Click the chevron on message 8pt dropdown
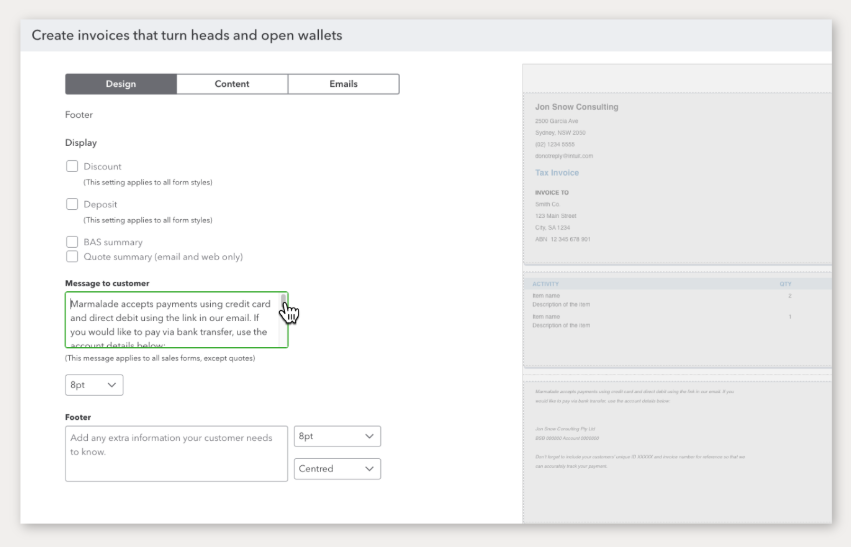 111,385
